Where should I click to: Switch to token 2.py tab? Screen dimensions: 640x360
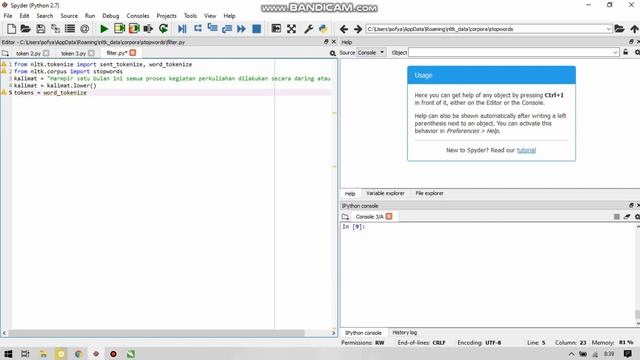pyautogui.click(x=28, y=53)
